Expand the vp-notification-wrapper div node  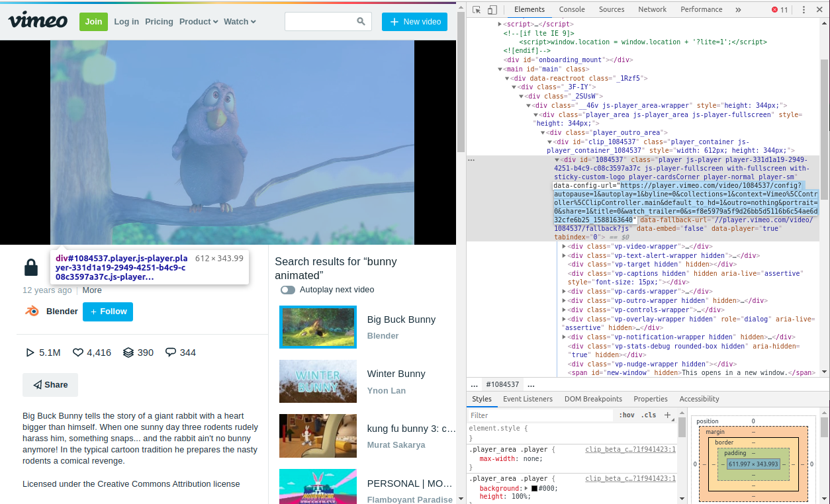564,337
